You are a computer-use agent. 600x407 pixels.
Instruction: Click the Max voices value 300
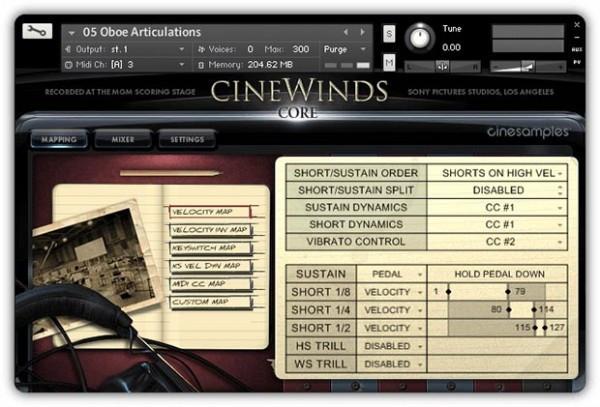[301, 49]
